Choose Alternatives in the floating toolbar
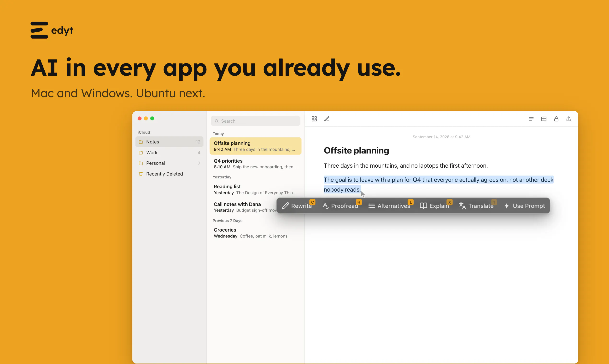This screenshot has width=609, height=364. click(x=389, y=206)
